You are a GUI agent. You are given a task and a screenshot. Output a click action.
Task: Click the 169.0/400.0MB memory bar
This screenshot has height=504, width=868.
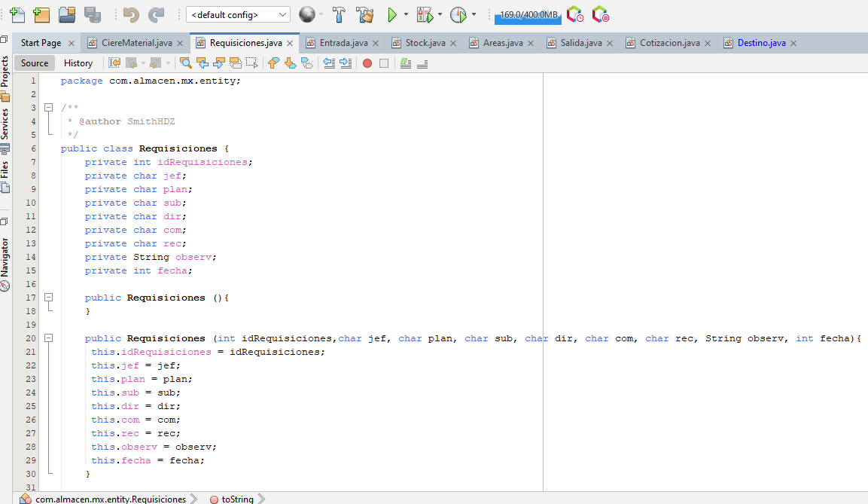pos(527,14)
